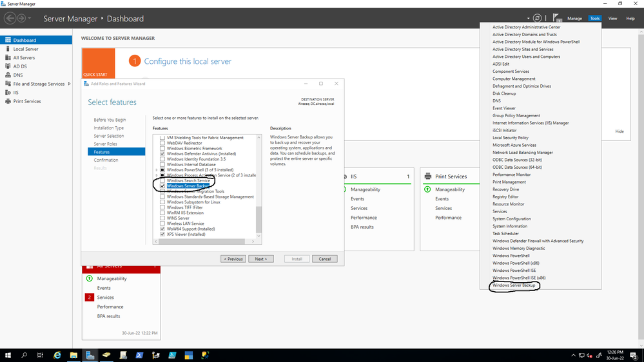
Task: Click the IIS sidebar icon
Action: 8,92
